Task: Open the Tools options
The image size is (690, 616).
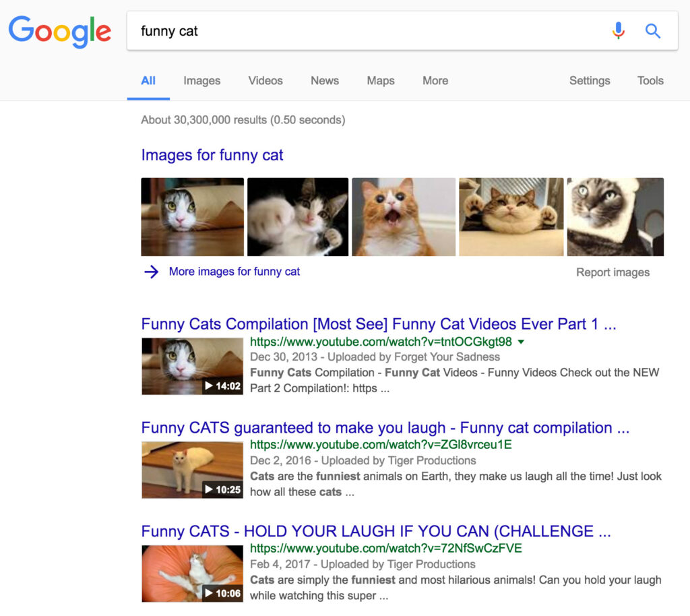Action: point(650,81)
